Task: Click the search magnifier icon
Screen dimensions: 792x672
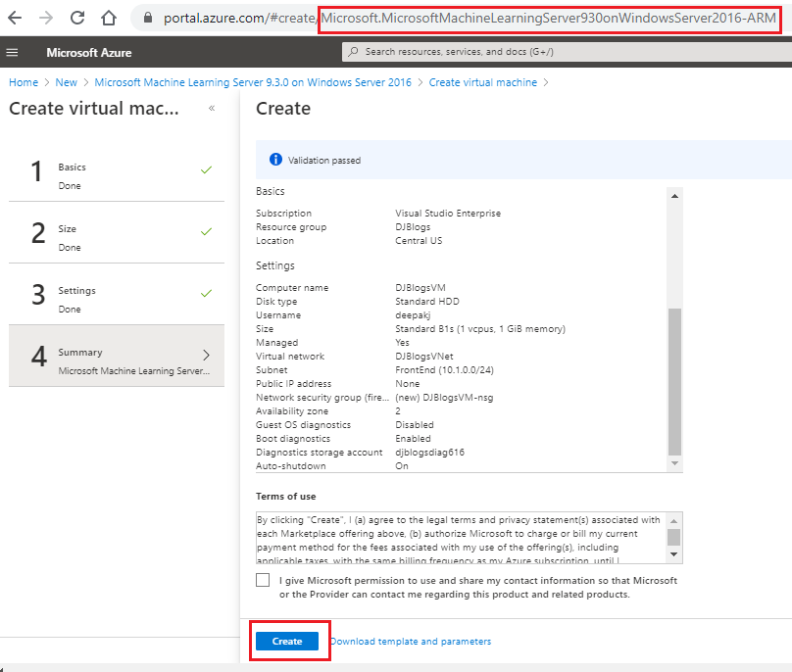Action: click(354, 52)
